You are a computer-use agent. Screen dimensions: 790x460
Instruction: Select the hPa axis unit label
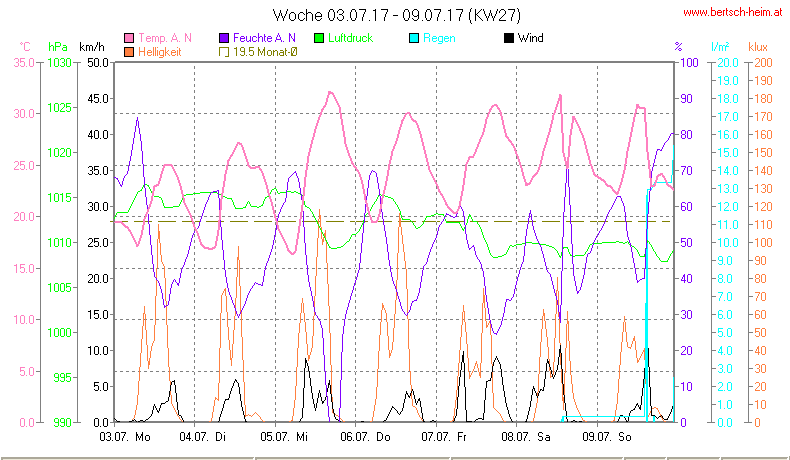pos(57,47)
